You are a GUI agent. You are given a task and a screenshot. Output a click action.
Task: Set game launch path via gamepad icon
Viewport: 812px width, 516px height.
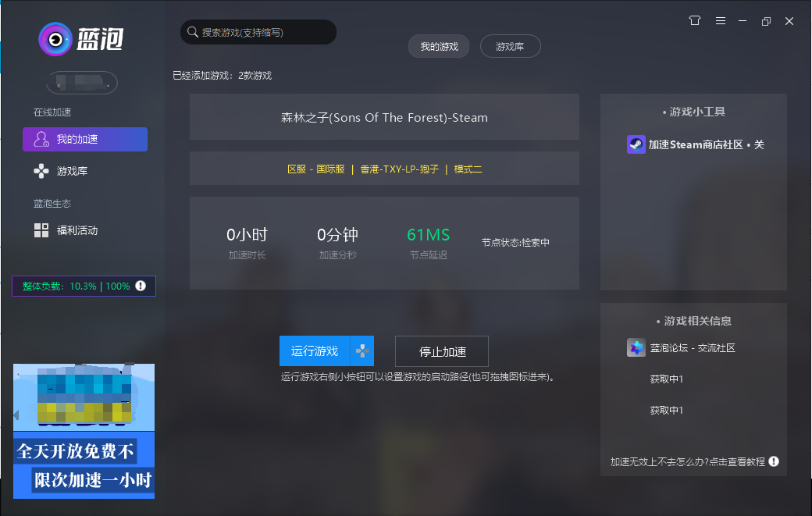[x=362, y=351]
